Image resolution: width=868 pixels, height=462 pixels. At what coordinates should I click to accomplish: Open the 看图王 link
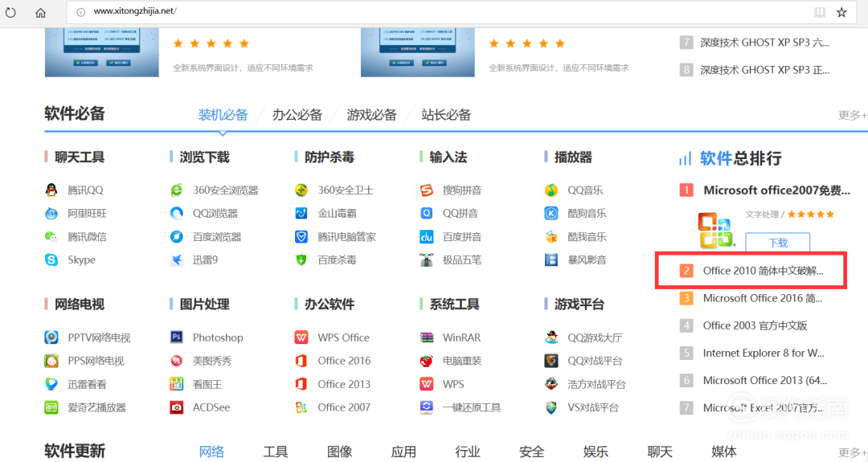coord(207,384)
